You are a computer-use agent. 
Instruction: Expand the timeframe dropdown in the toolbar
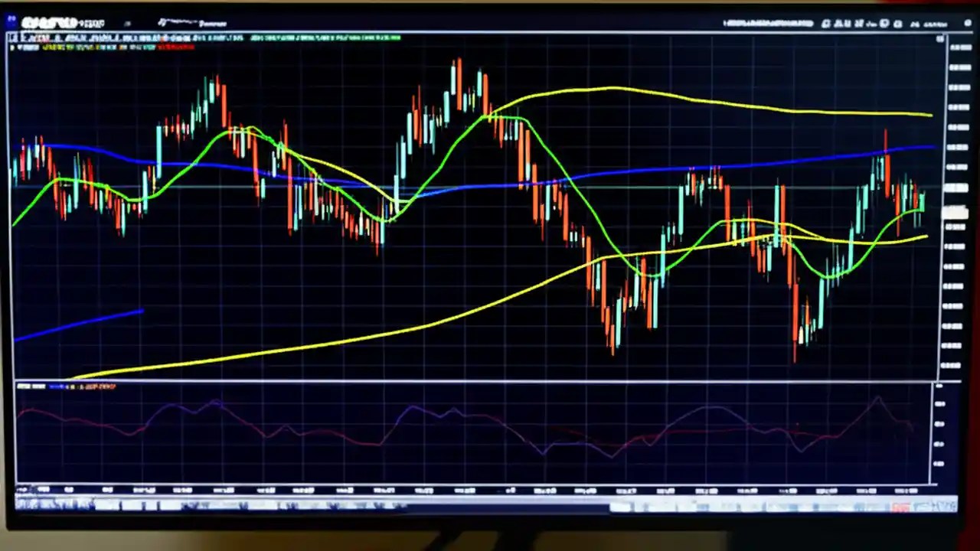(x=126, y=23)
